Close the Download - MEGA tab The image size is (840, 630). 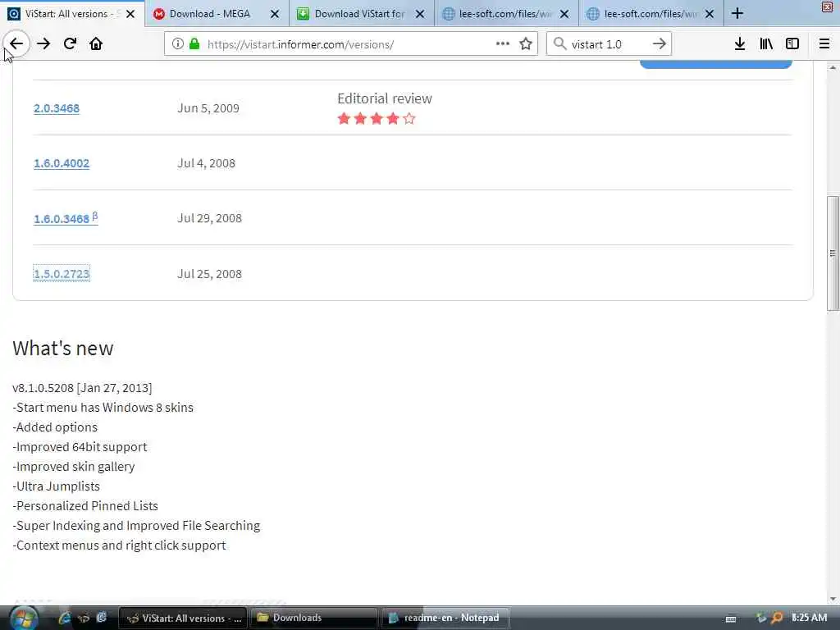[x=275, y=14]
